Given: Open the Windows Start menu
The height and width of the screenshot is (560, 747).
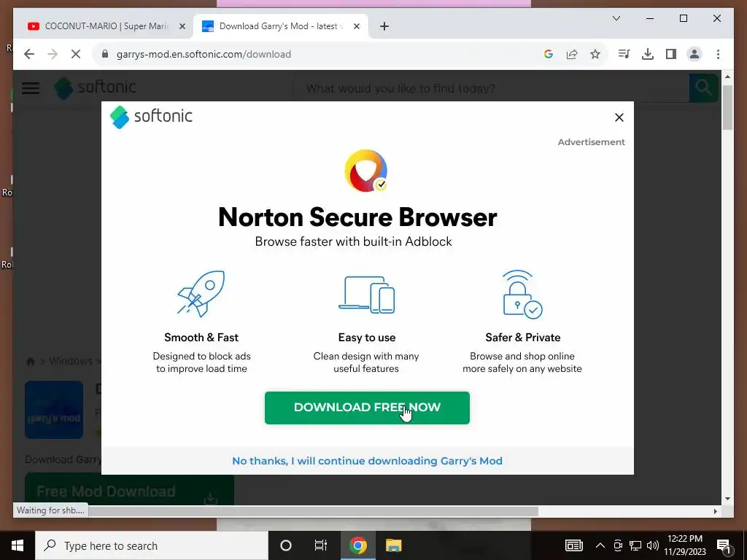Looking at the screenshot, I should 18,545.
